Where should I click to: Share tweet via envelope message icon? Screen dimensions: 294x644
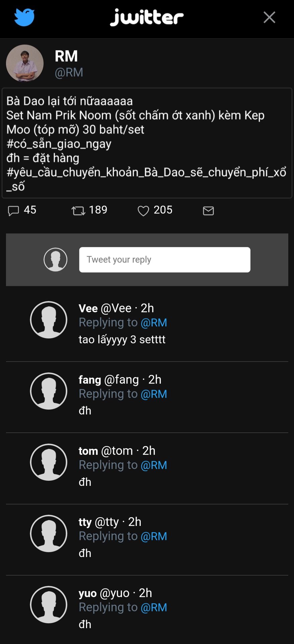[x=208, y=211]
